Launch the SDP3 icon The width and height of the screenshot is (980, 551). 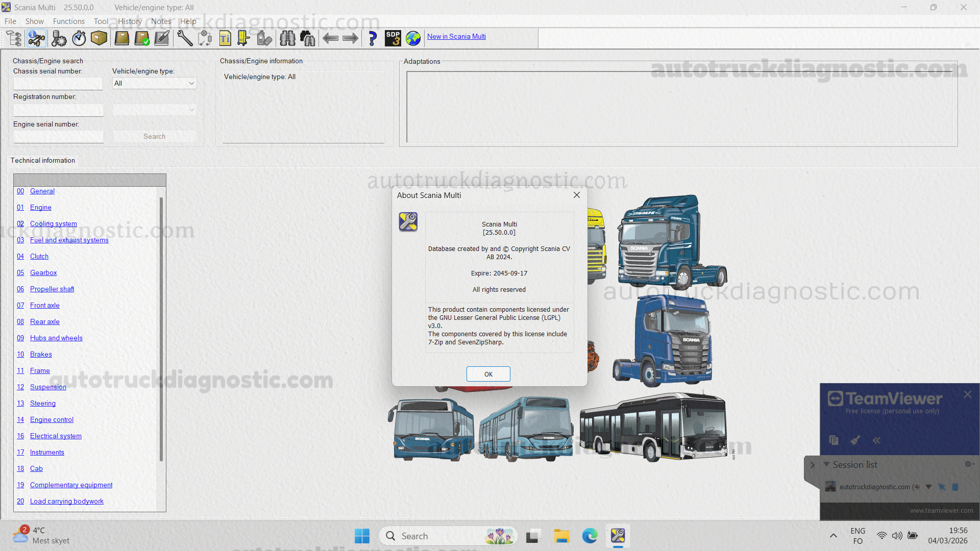(x=393, y=38)
